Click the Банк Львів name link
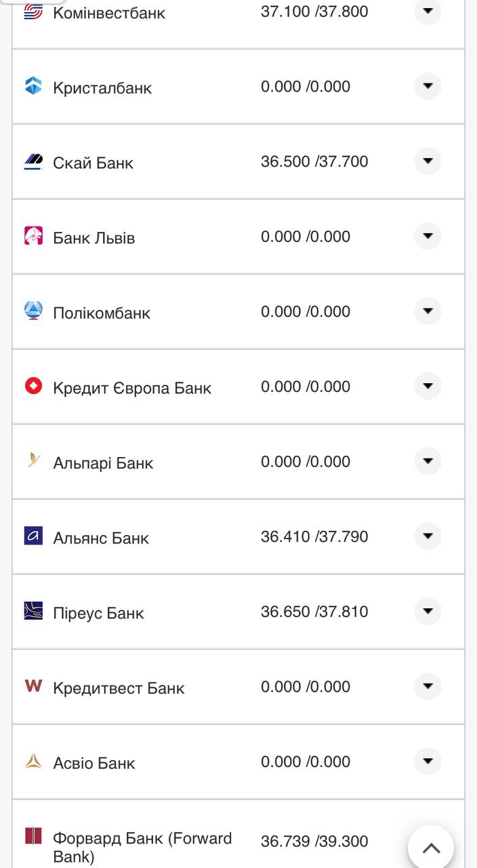Screen dimensions: 477x868 (94, 238)
